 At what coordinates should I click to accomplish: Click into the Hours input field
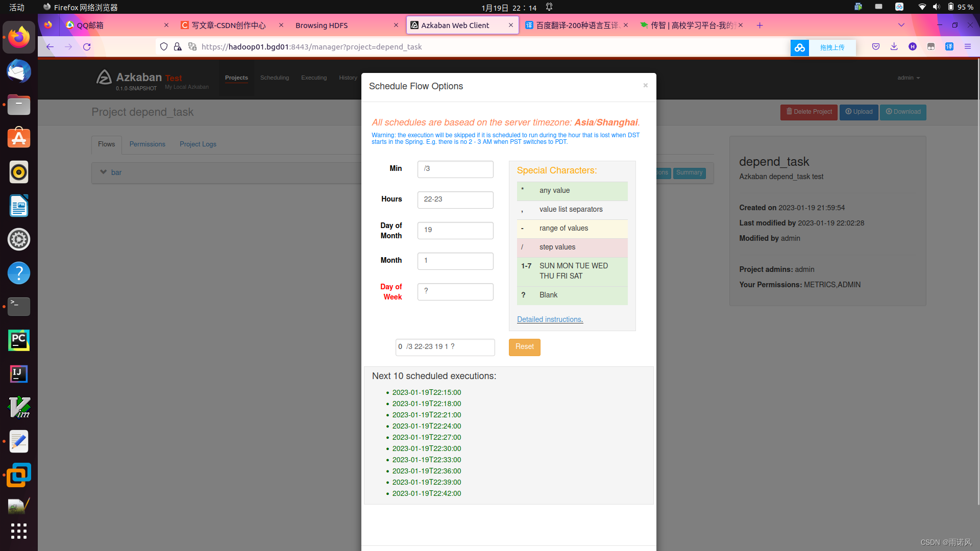coord(455,199)
